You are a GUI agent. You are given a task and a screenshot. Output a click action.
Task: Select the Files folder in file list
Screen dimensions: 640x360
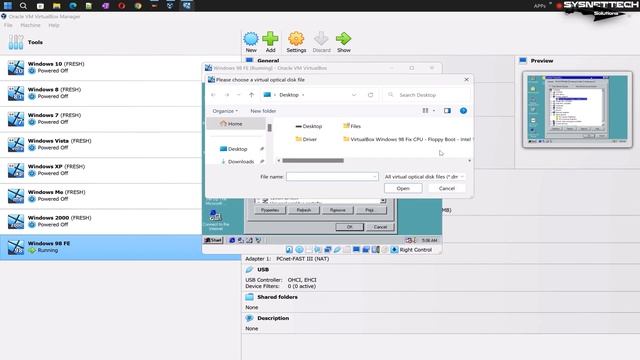tap(352, 127)
